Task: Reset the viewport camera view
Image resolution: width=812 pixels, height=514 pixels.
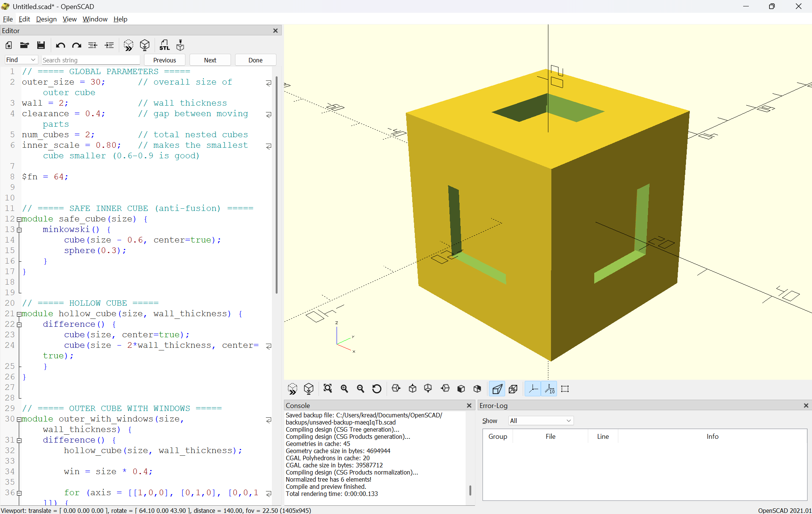Action: coord(376,389)
